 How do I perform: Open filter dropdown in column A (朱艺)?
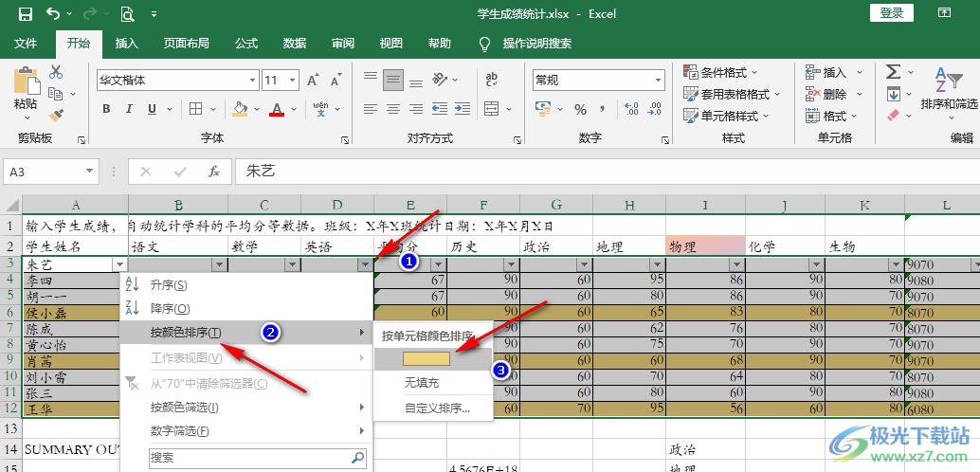point(119,264)
